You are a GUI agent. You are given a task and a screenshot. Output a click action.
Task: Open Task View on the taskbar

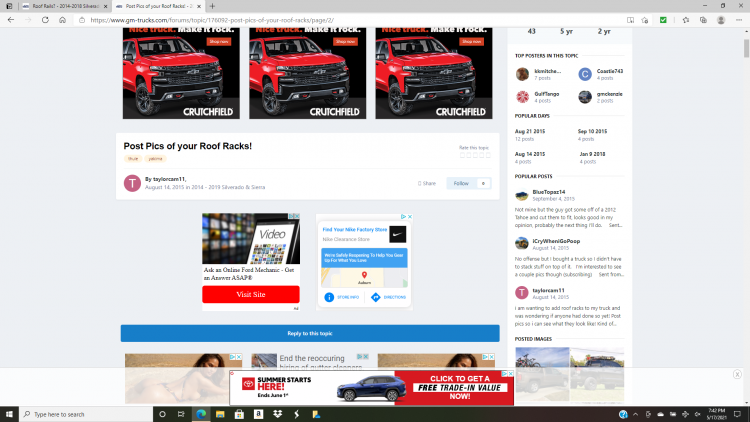(181, 414)
